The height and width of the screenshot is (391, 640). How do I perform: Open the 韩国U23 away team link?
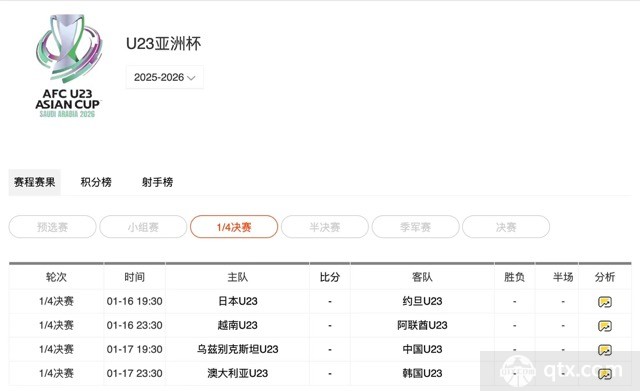pyautogui.click(x=422, y=373)
